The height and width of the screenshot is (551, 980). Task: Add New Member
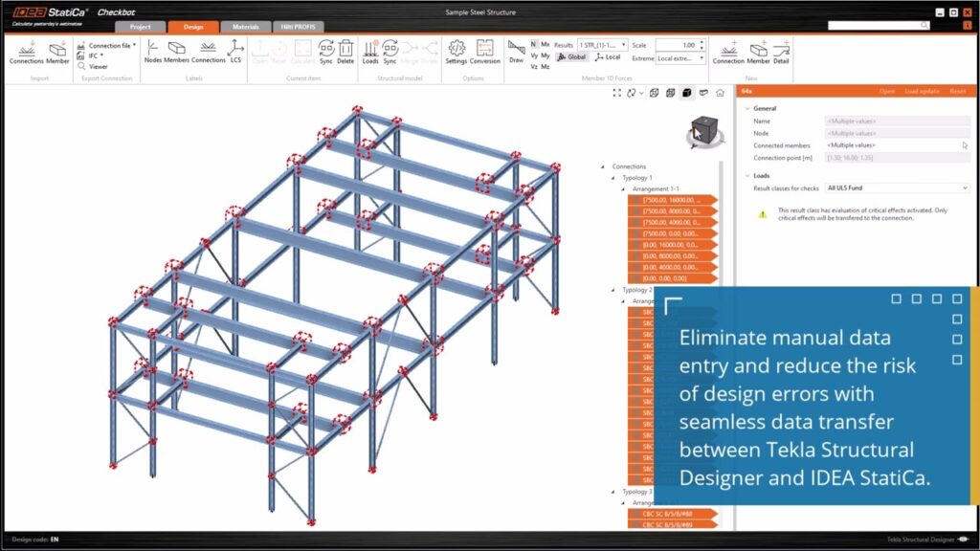[x=758, y=53]
